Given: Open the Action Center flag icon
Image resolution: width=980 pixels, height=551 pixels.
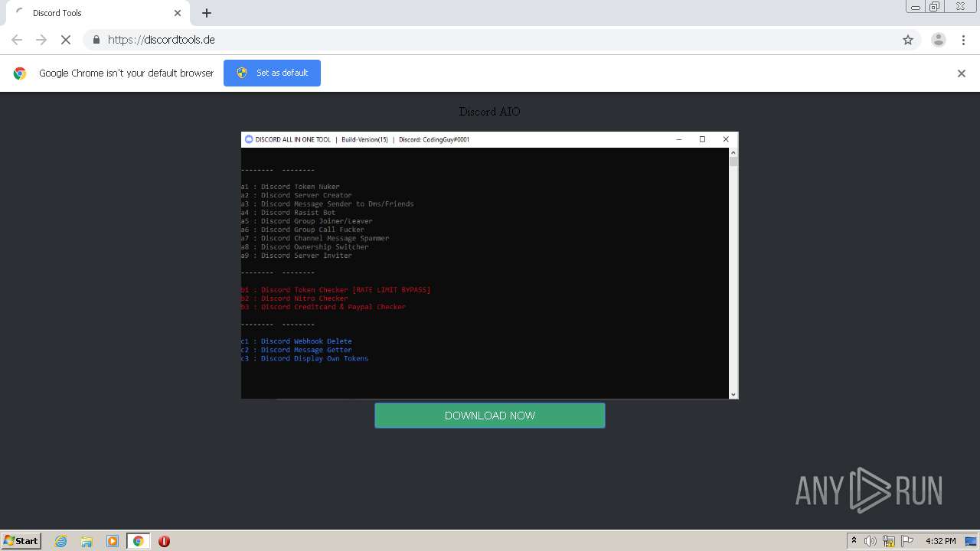Looking at the screenshot, I should 907,541.
